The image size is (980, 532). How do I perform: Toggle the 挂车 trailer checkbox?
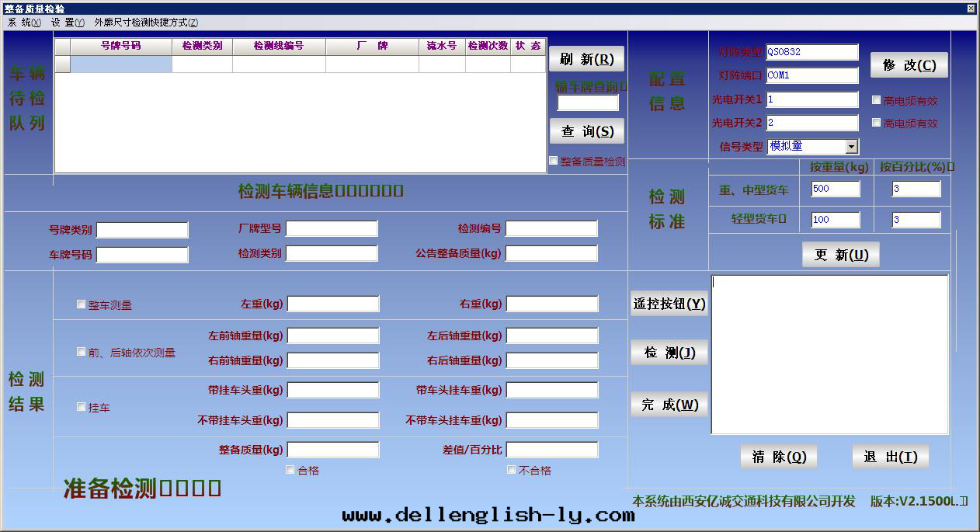82,407
